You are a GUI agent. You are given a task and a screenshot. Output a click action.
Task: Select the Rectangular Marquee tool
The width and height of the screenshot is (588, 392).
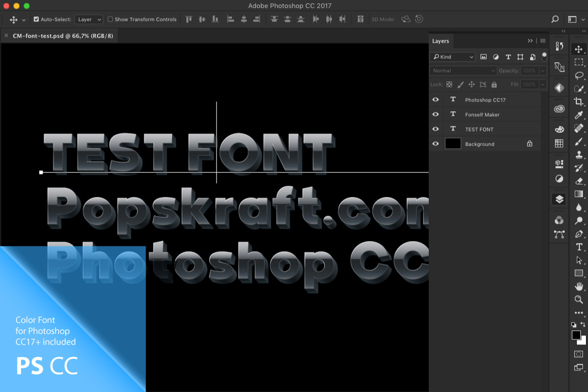pyautogui.click(x=579, y=62)
